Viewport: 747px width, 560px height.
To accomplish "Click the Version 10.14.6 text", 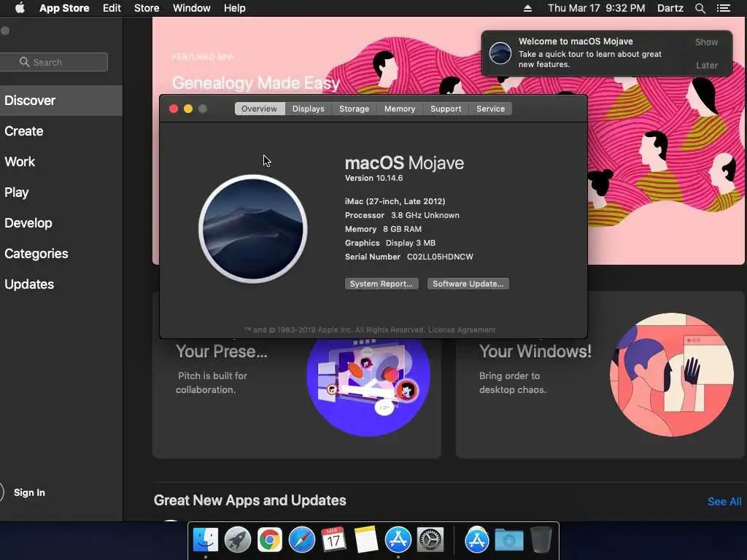I will pyautogui.click(x=374, y=178).
